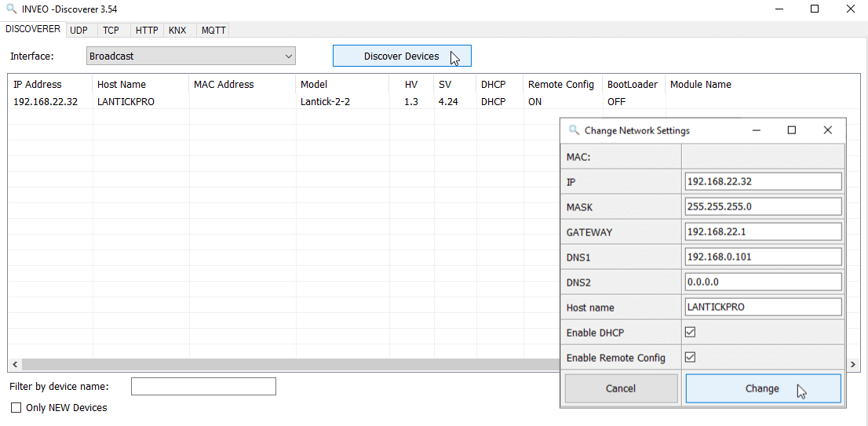
Task: Click the IP address input field
Action: 762,181
